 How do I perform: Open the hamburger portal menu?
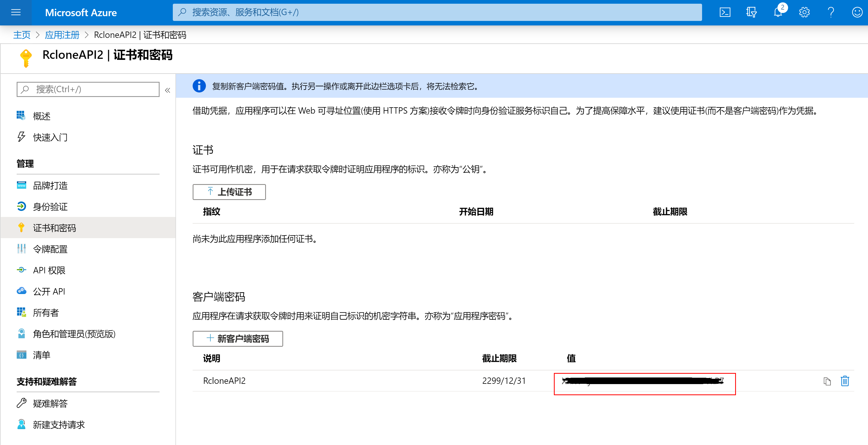[16, 12]
